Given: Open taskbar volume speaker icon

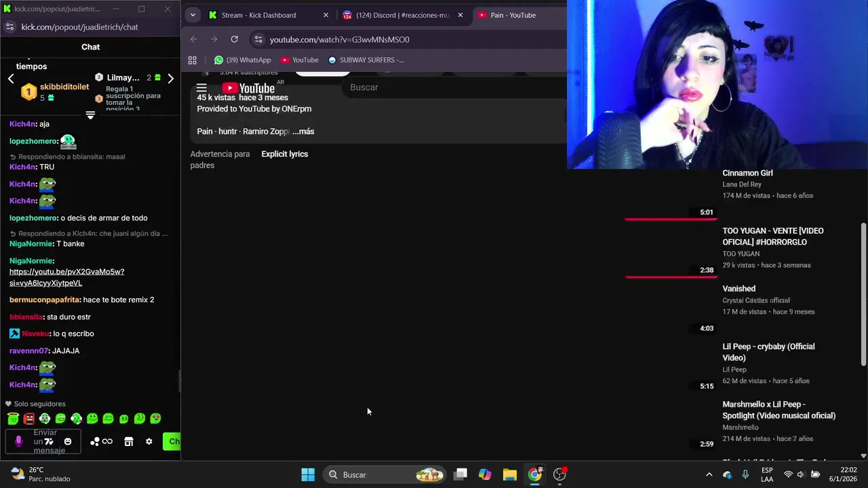Looking at the screenshot, I should pos(800,474).
